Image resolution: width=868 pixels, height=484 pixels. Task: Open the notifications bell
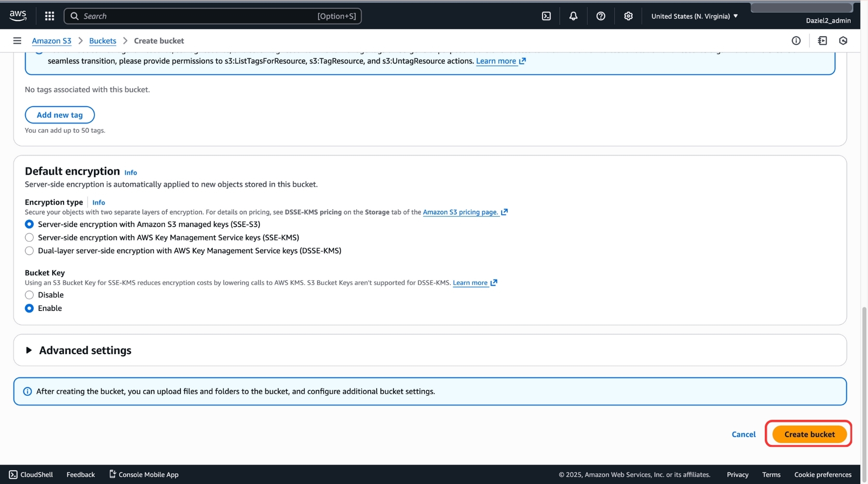[573, 16]
